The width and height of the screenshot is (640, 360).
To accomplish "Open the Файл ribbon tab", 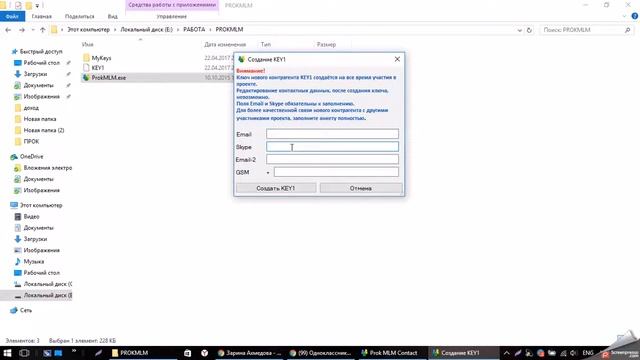I will click(x=12, y=16).
